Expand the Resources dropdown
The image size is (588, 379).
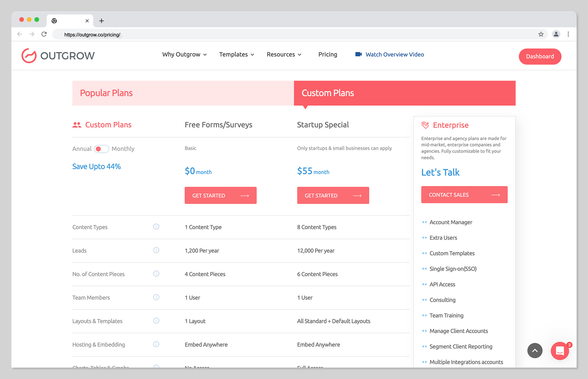(x=284, y=54)
